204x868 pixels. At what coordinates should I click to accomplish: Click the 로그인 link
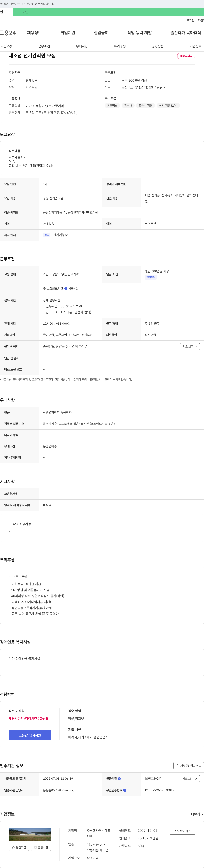click(x=190, y=21)
